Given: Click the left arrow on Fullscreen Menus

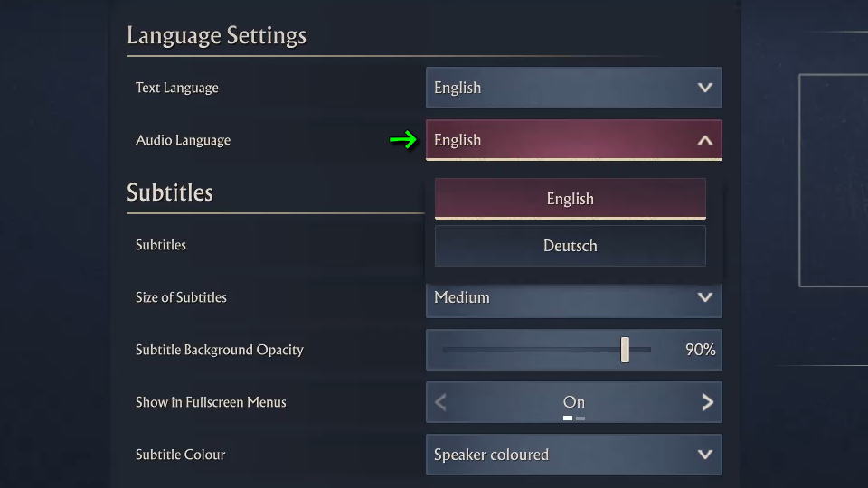Looking at the screenshot, I should [440, 402].
